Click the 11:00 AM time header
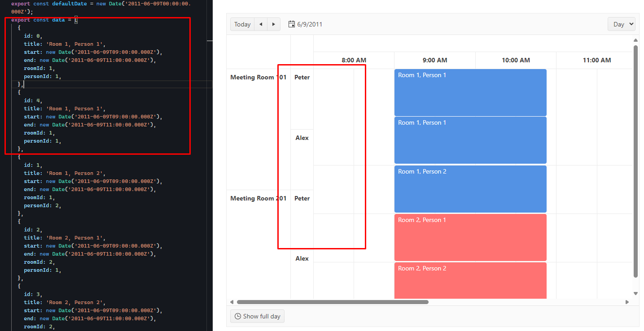This screenshot has height=331, width=644. click(x=596, y=60)
